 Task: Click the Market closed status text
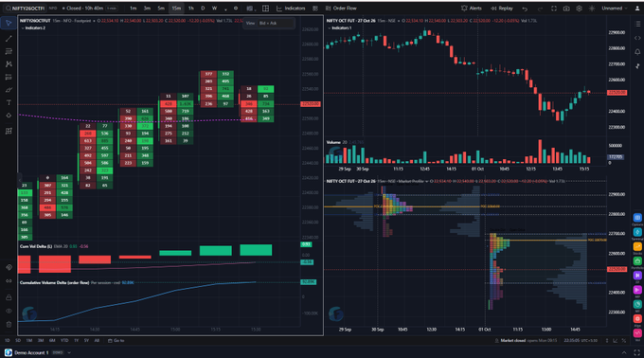[x=513, y=340]
